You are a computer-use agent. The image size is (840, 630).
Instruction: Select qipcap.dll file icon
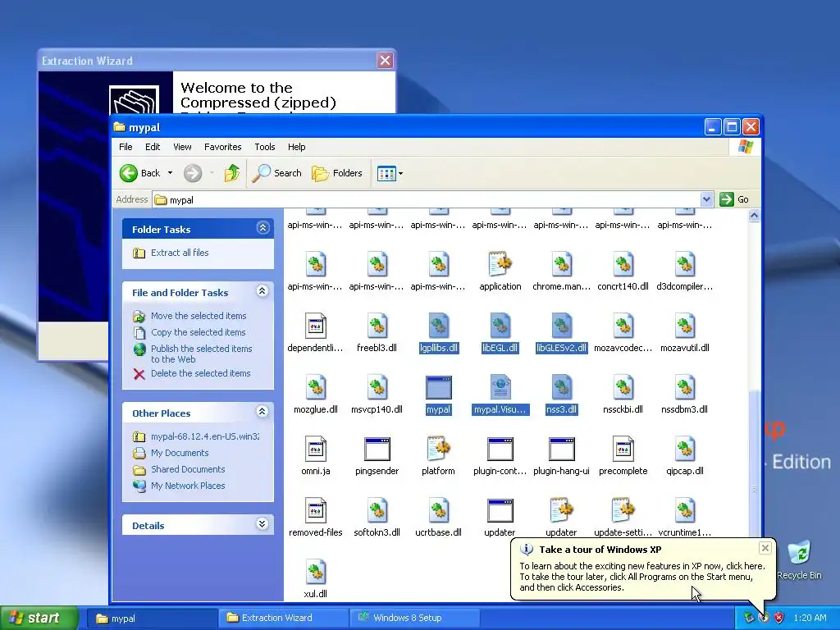pyautogui.click(x=685, y=449)
